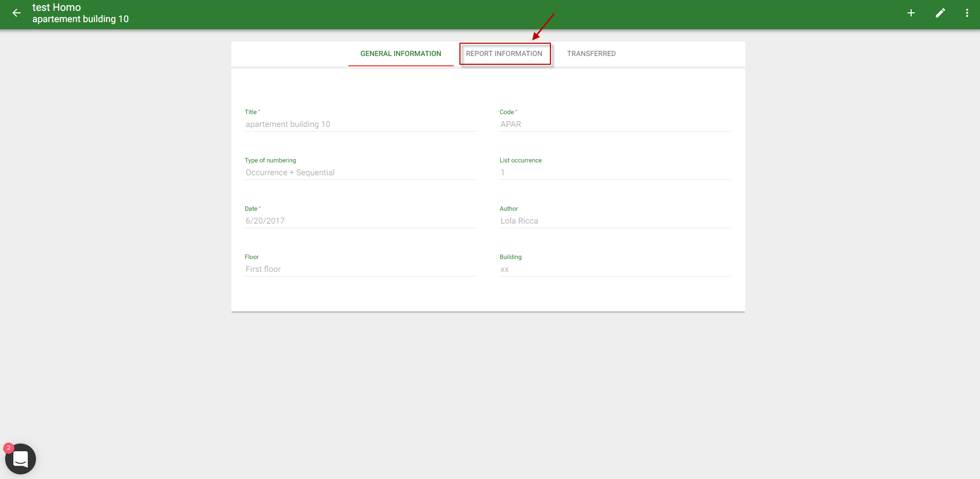Open the three-dot more options menu
This screenshot has width=980, height=479.
coord(967,13)
